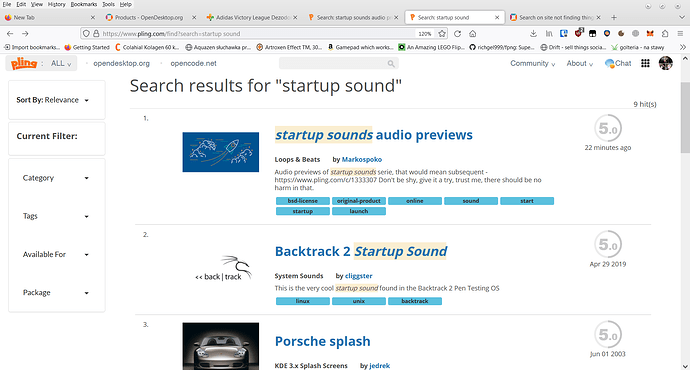Expand the Available For filter
Screen dimensions: 690x370
[56, 254]
